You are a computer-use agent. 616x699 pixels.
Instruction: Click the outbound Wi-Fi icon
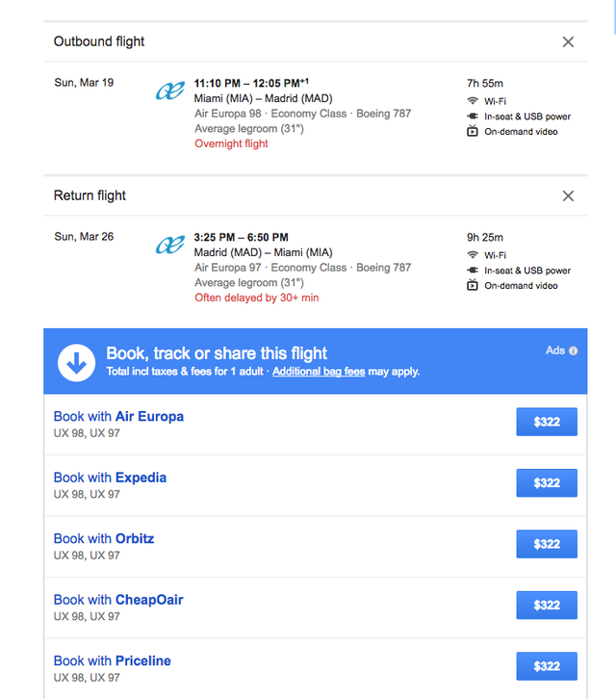pyautogui.click(x=473, y=101)
